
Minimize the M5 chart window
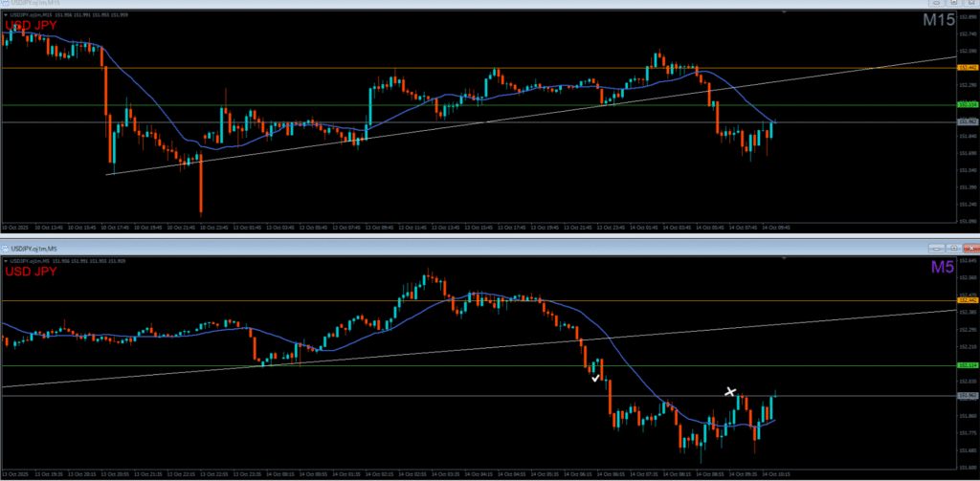(935, 248)
